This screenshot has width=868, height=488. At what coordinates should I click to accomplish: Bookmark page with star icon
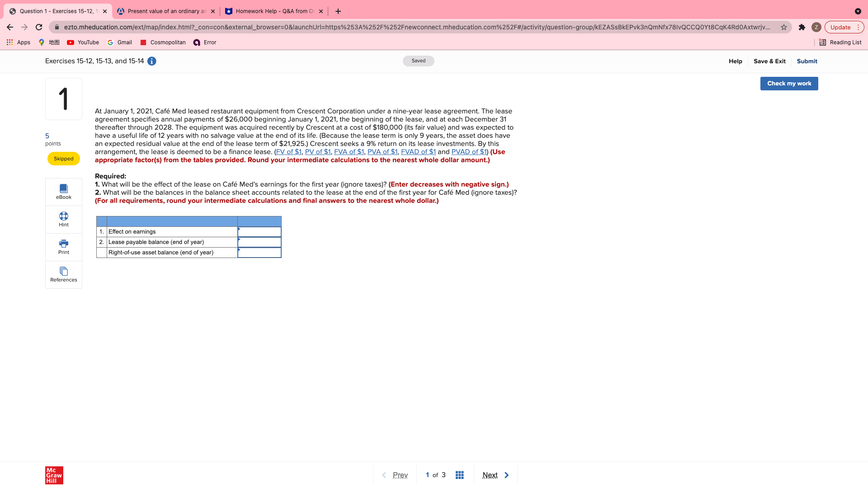tap(783, 27)
